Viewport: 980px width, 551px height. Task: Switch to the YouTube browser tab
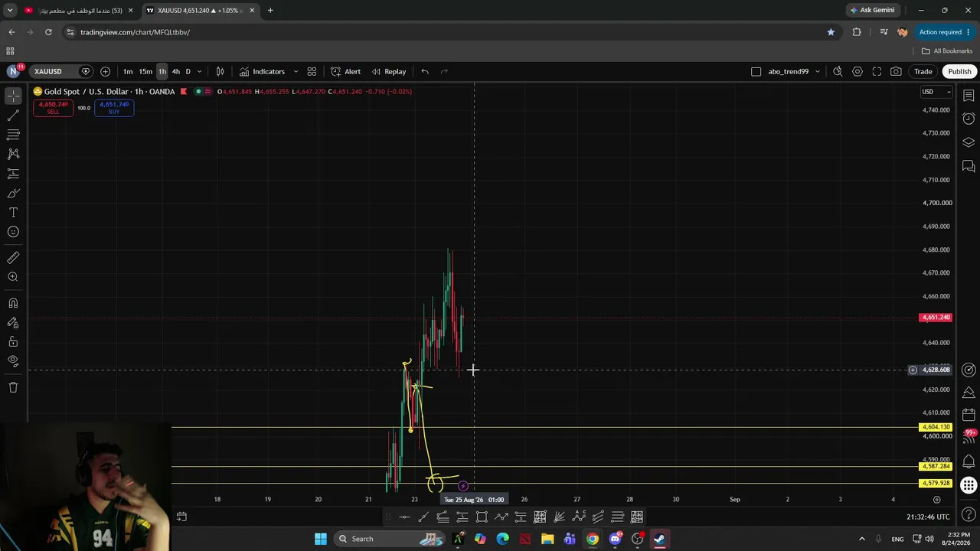click(x=80, y=11)
